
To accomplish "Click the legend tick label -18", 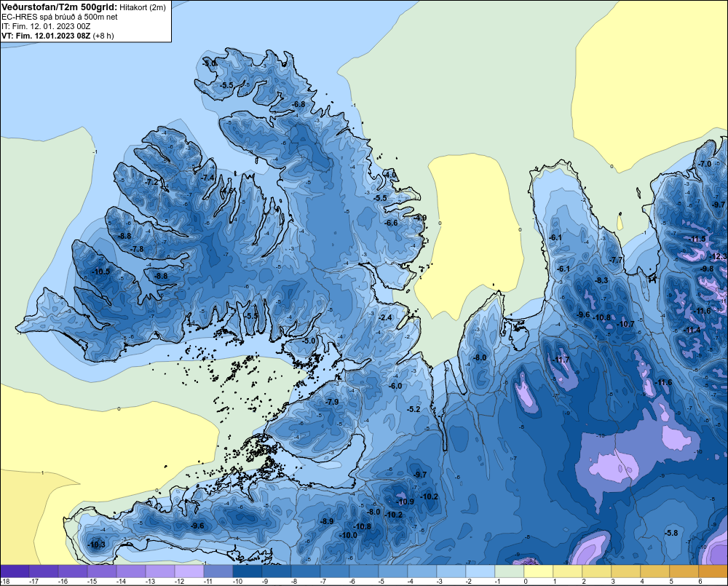I will tap(5, 582).
